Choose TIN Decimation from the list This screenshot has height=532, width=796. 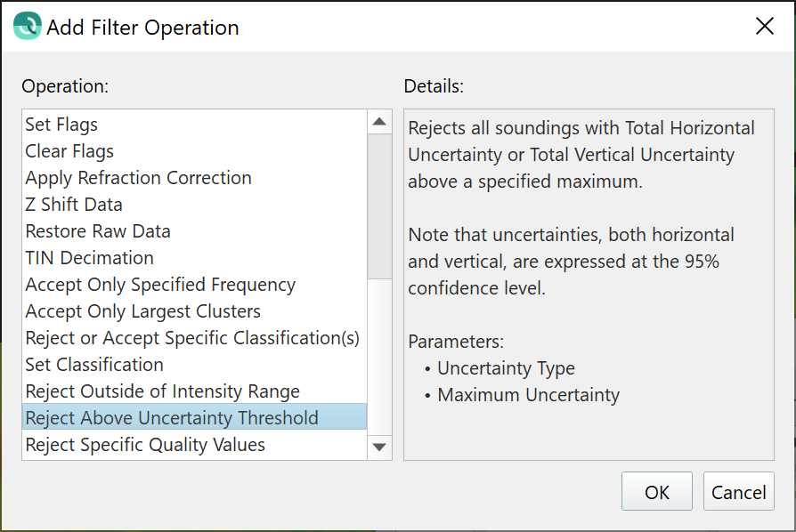coord(89,258)
